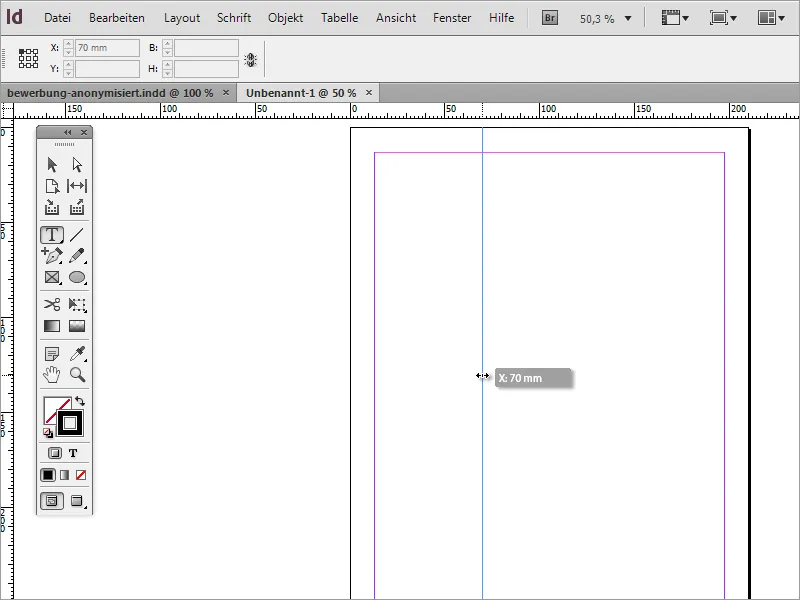
Task: Select the Free Transform tool
Action: point(77,305)
